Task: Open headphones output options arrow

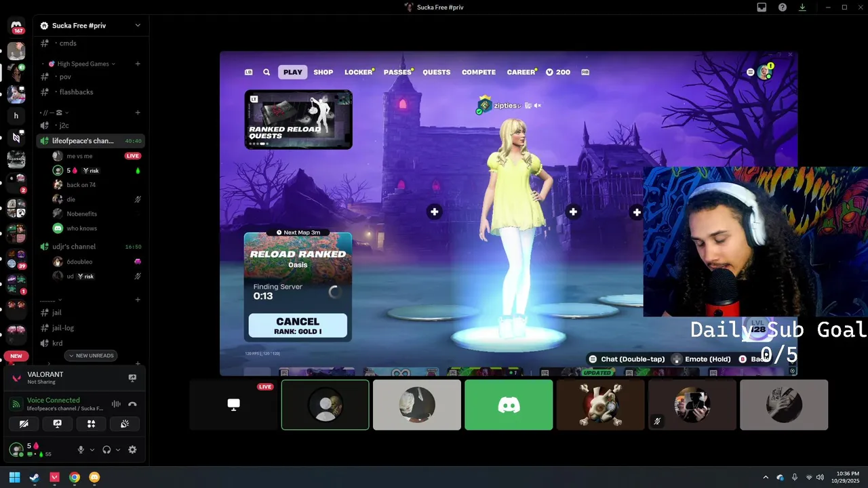Action: pyautogui.click(x=118, y=449)
